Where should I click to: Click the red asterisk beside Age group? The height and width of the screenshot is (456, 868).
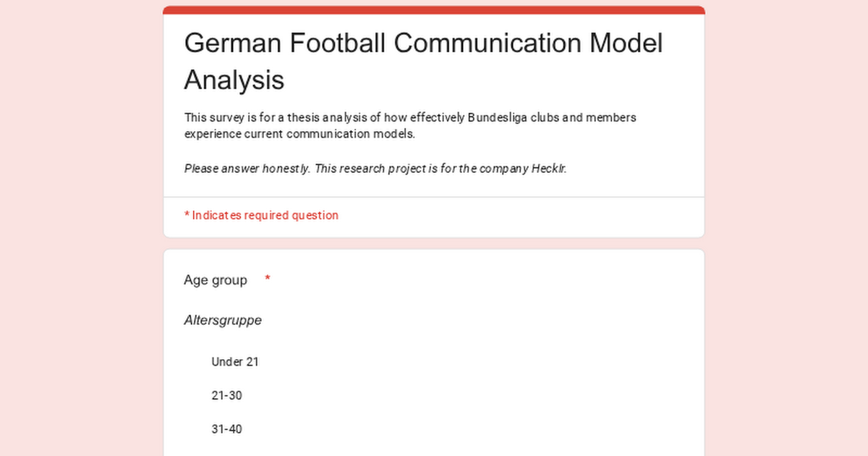click(268, 279)
